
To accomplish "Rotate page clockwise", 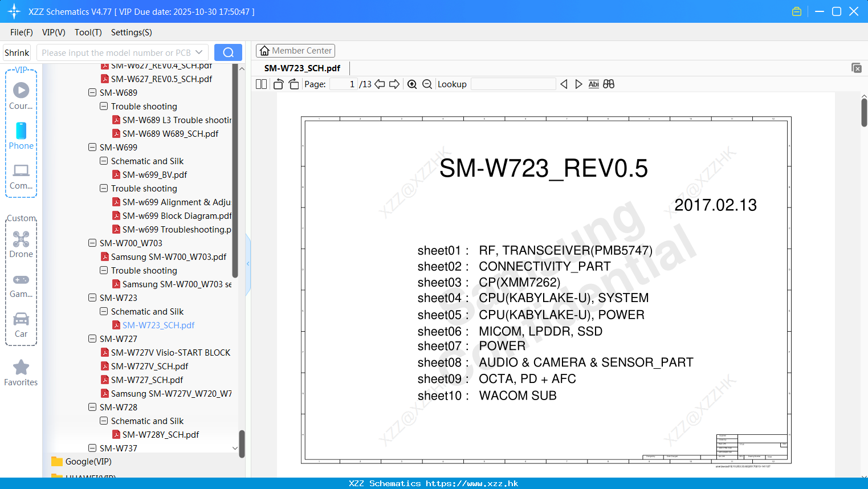I will pos(294,84).
